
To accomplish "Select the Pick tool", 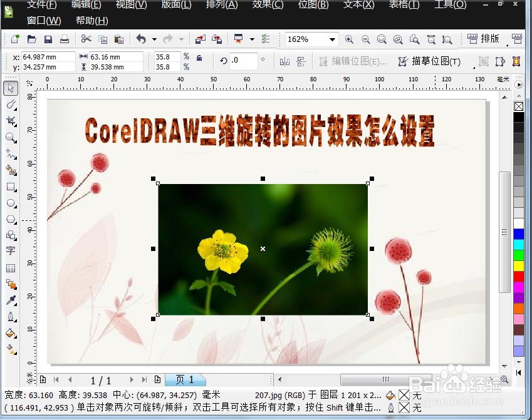I will coord(11,88).
